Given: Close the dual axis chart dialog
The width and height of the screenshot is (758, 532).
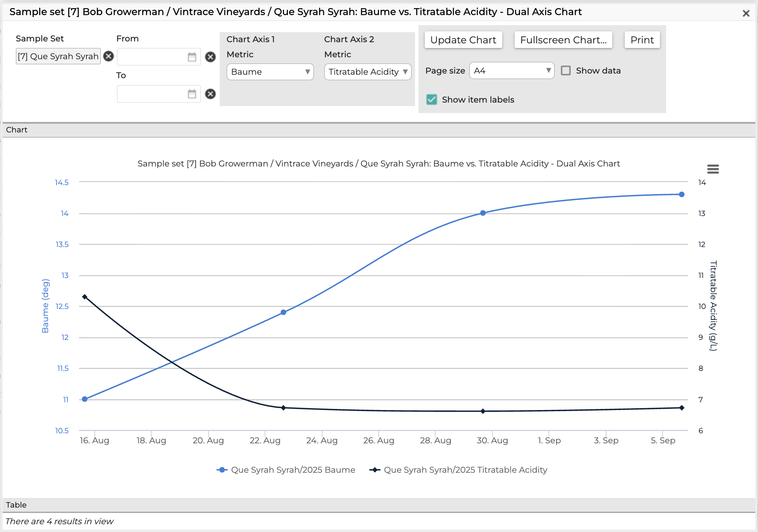Looking at the screenshot, I should [x=746, y=13].
